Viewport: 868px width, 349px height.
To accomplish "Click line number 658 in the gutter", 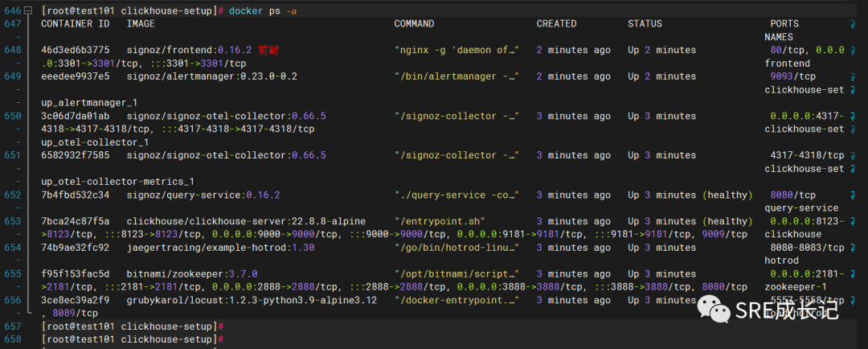I will [x=12, y=339].
